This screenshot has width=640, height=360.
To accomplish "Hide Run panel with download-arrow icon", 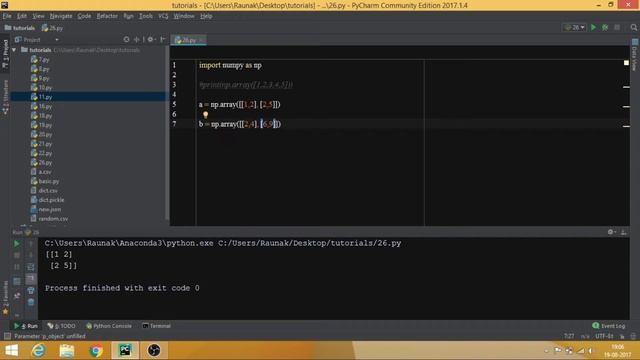I will point(624,232).
